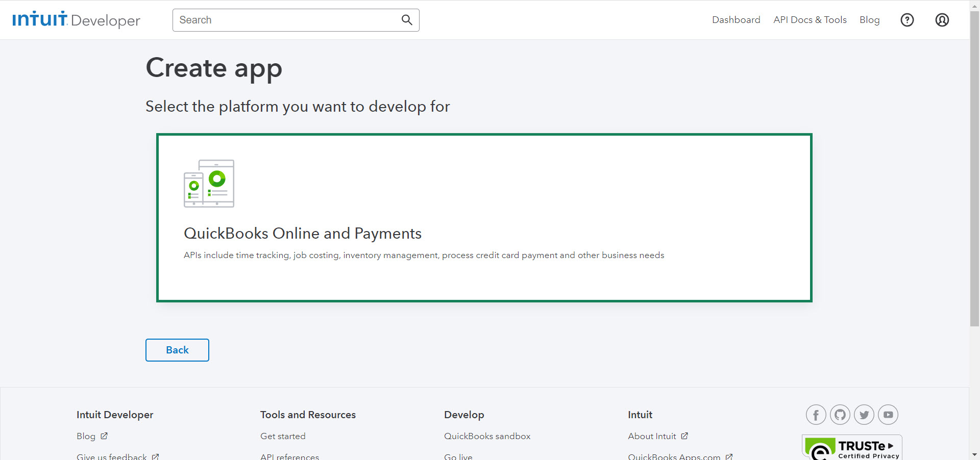This screenshot has width=980, height=460.
Task: Open the help question mark icon
Action: pyautogui.click(x=907, y=20)
